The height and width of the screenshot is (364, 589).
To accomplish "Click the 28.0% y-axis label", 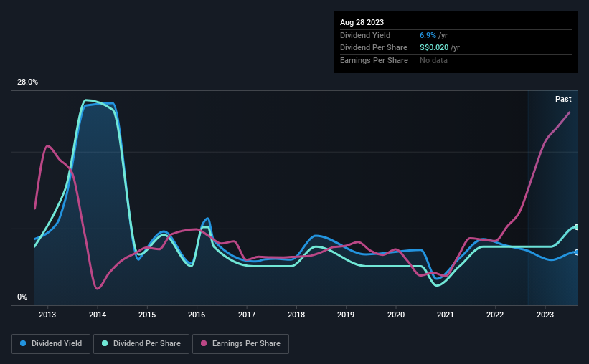I will pyautogui.click(x=28, y=82).
